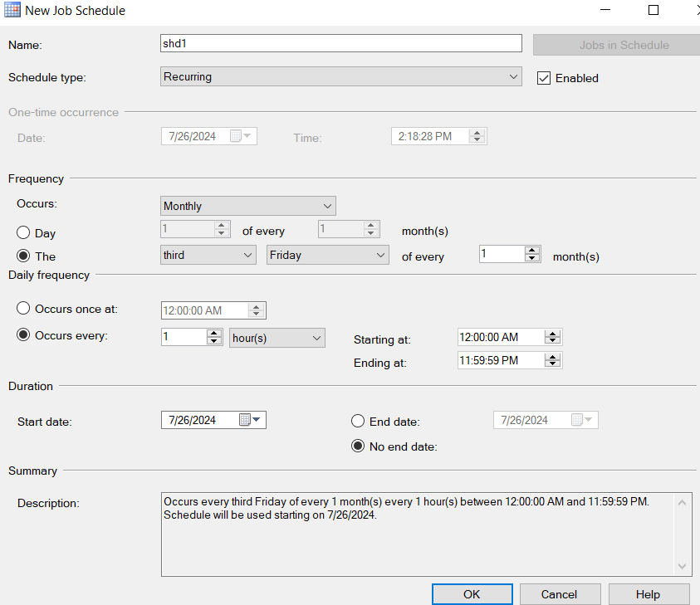Open the Occurs frequency dropdown
This screenshot has width=700, height=605.
pyautogui.click(x=248, y=206)
